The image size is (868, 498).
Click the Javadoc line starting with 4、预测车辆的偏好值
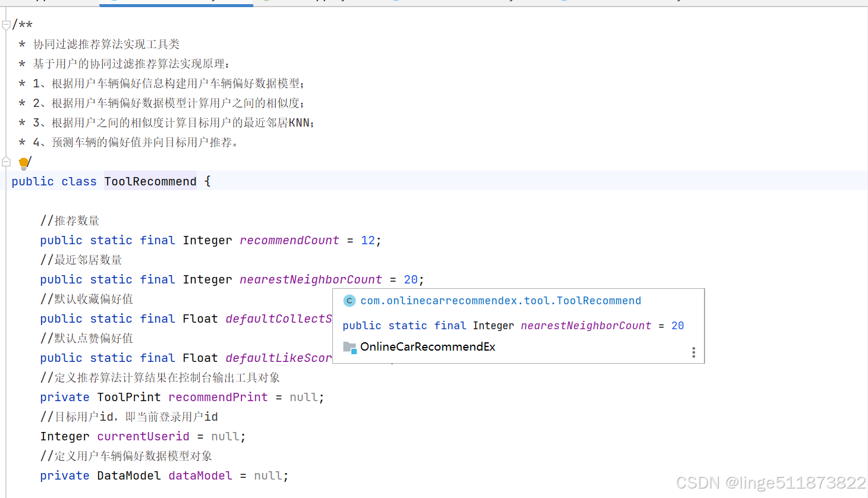[x=136, y=142]
